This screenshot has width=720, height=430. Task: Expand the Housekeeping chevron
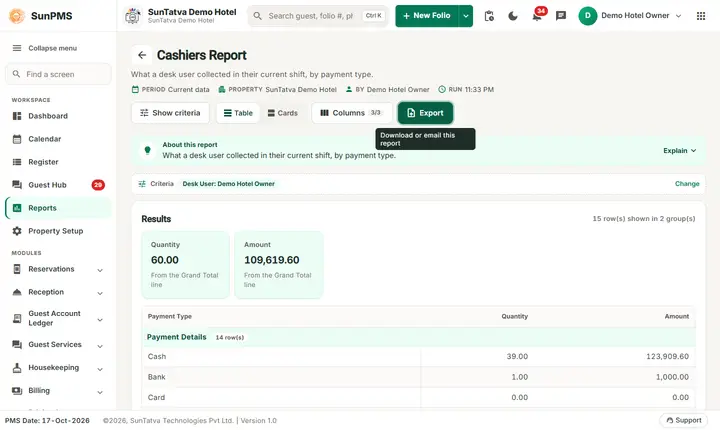coord(100,368)
